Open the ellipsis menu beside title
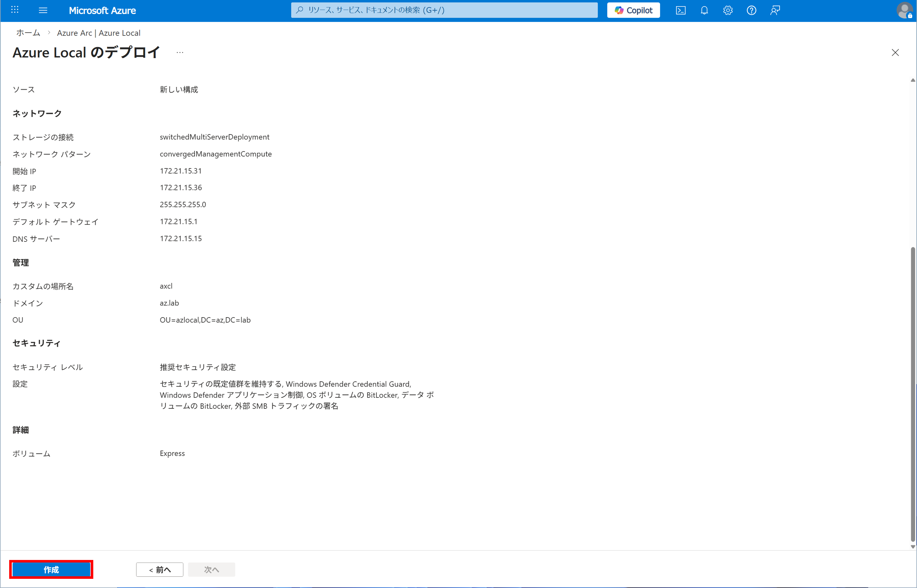 click(x=180, y=52)
